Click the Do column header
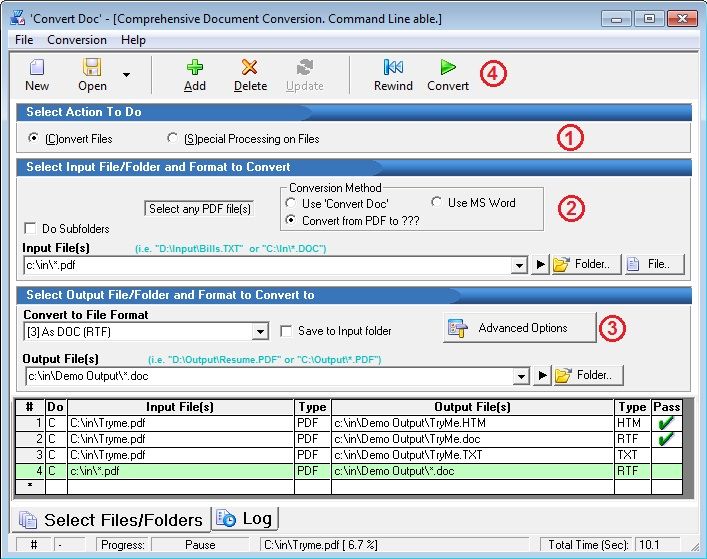The height and width of the screenshot is (559, 707). (56, 407)
